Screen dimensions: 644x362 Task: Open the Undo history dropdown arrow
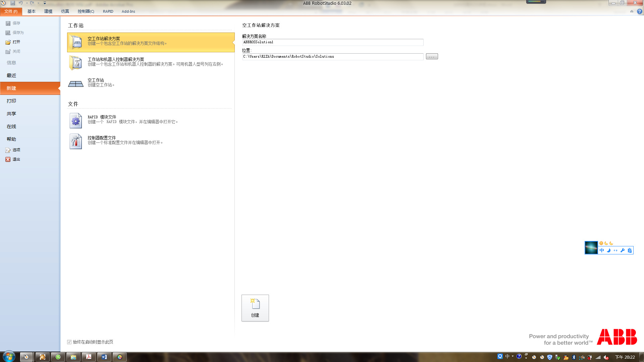tap(27, 3)
